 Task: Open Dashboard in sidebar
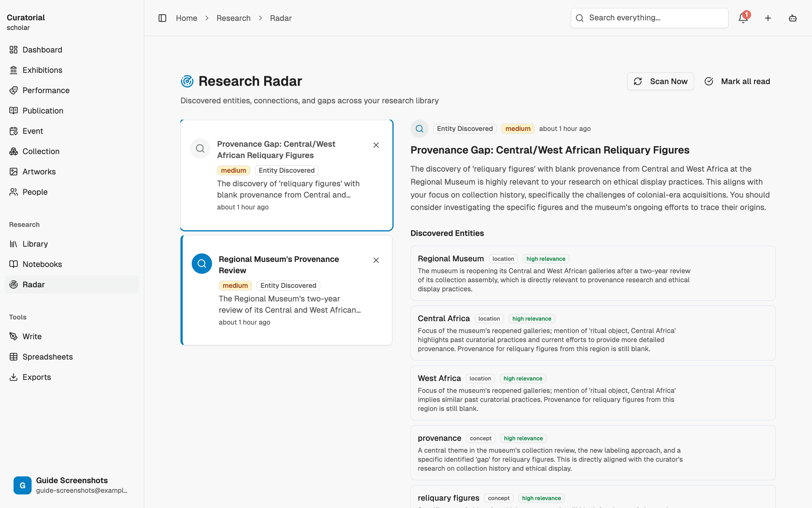(x=72, y=50)
